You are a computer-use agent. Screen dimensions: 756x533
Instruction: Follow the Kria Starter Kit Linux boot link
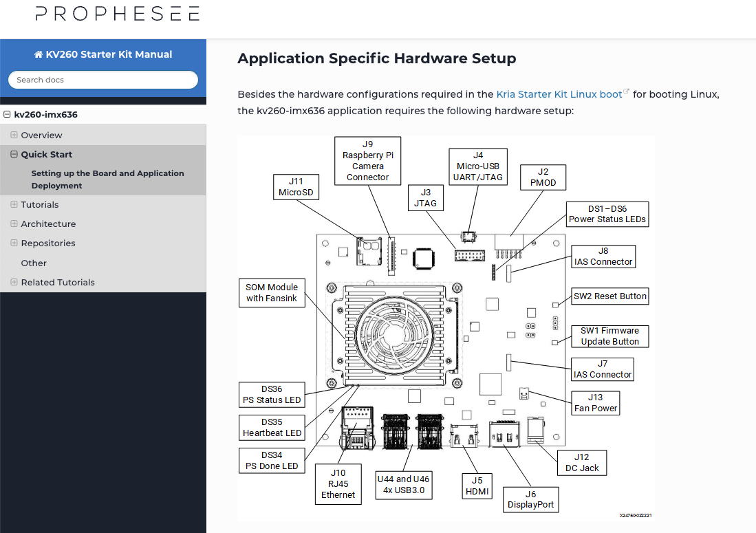(x=559, y=94)
